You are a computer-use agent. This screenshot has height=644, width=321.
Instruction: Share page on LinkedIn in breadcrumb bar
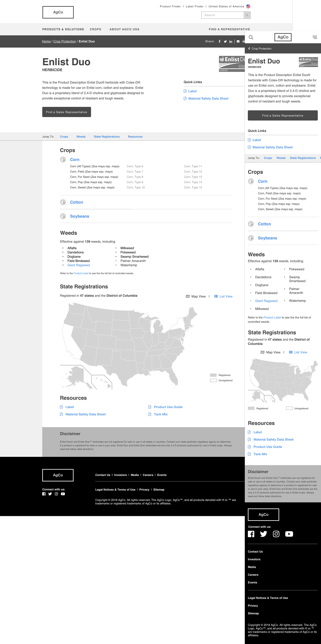pos(231,41)
